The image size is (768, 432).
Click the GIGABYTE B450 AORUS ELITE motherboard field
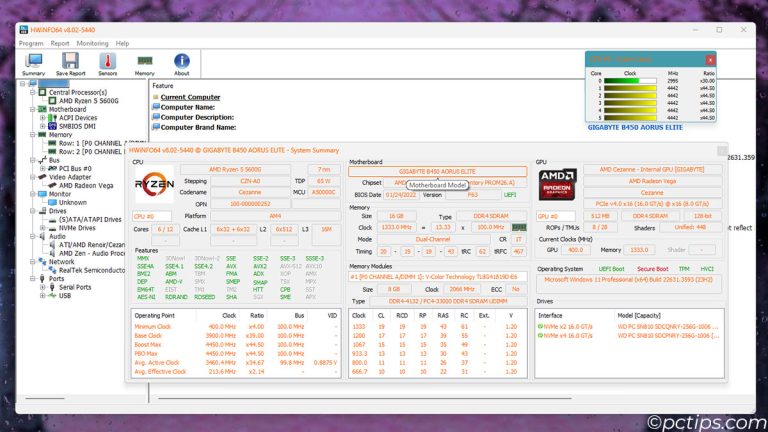point(437,171)
